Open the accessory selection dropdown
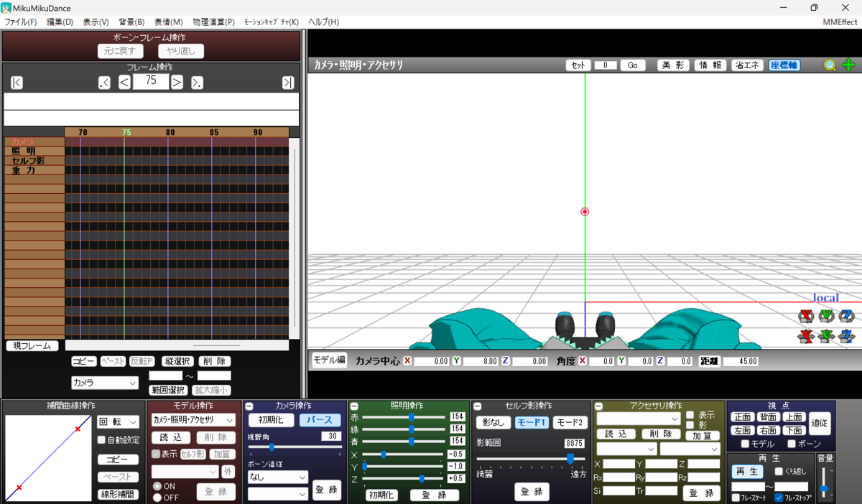The width and height of the screenshot is (862, 504). click(639, 419)
